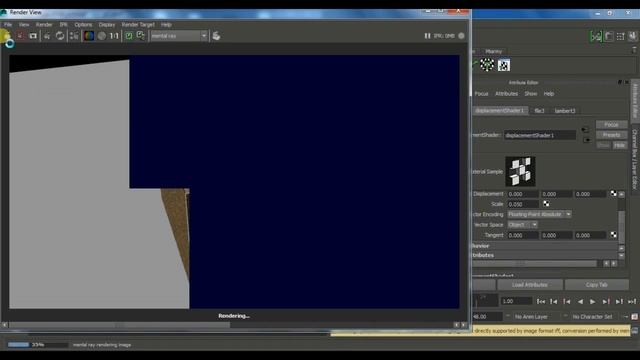The height and width of the screenshot is (360, 640).
Task: Click the render region icon in Render View
Action: tap(20, 36)
